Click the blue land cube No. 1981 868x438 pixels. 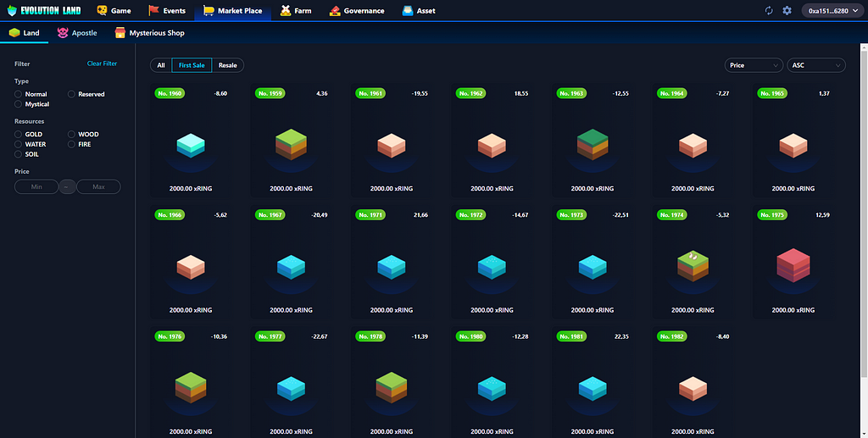tap(593, 388)
